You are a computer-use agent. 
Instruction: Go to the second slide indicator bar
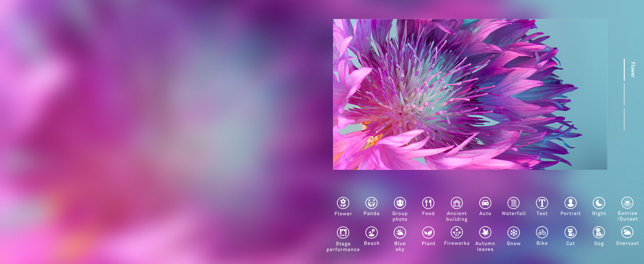624,95
